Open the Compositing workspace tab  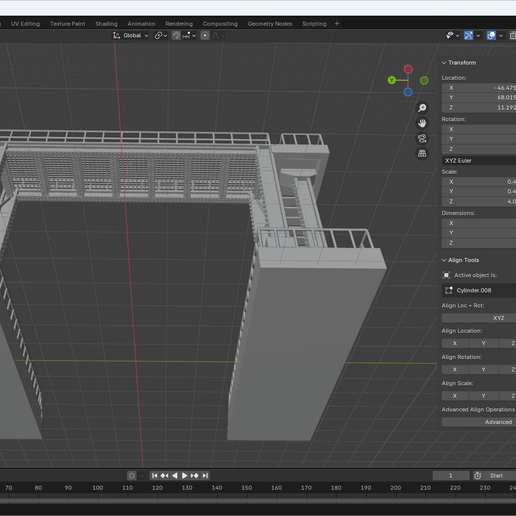[220, 24]
